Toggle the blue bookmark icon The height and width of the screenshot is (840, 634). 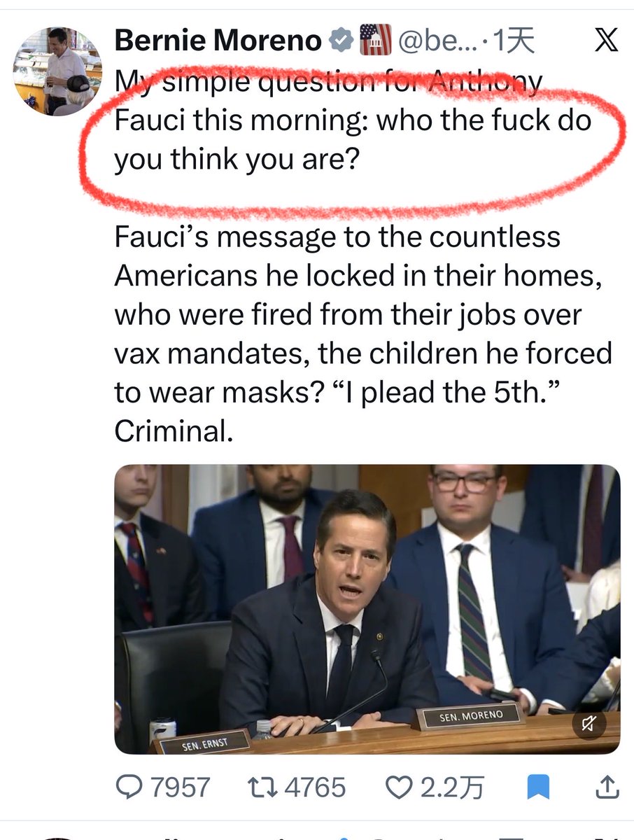point(538,788)
